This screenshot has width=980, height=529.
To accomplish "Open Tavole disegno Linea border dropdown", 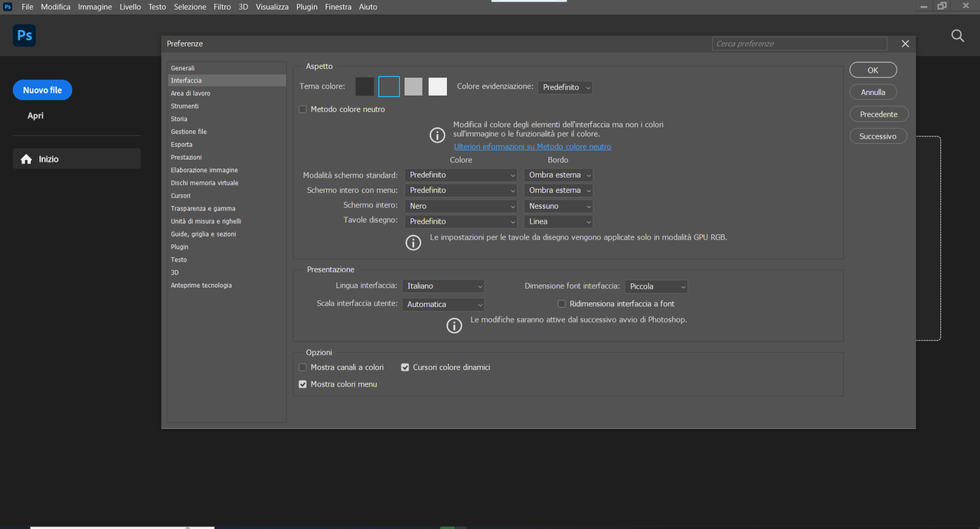I will [558, 221].
